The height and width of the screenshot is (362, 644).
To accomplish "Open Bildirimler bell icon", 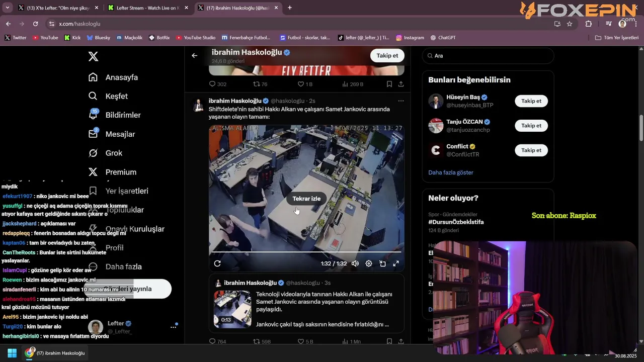I will point(93,115).
